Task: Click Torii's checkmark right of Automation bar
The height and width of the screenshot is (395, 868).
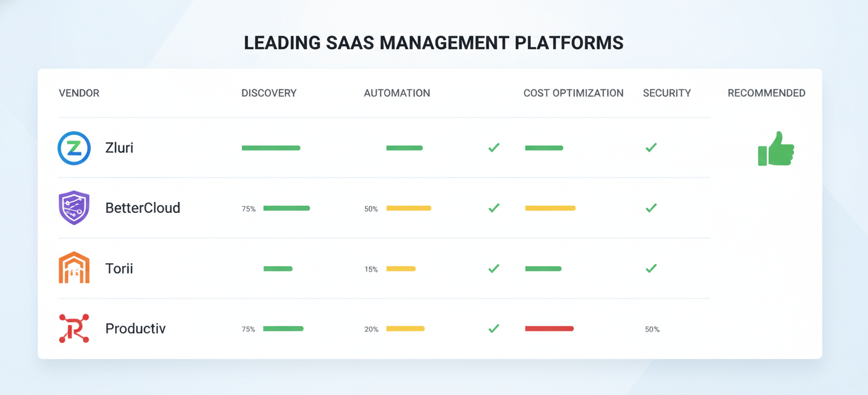Action: 494,269
